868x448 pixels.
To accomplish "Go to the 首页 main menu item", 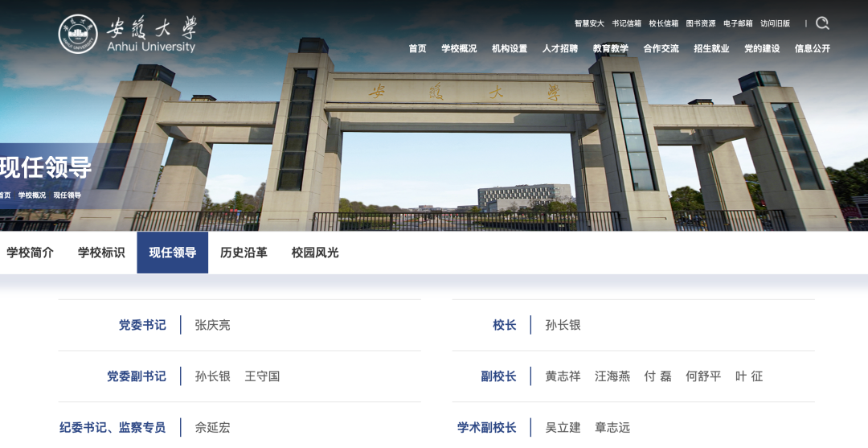I will [417, 48].
